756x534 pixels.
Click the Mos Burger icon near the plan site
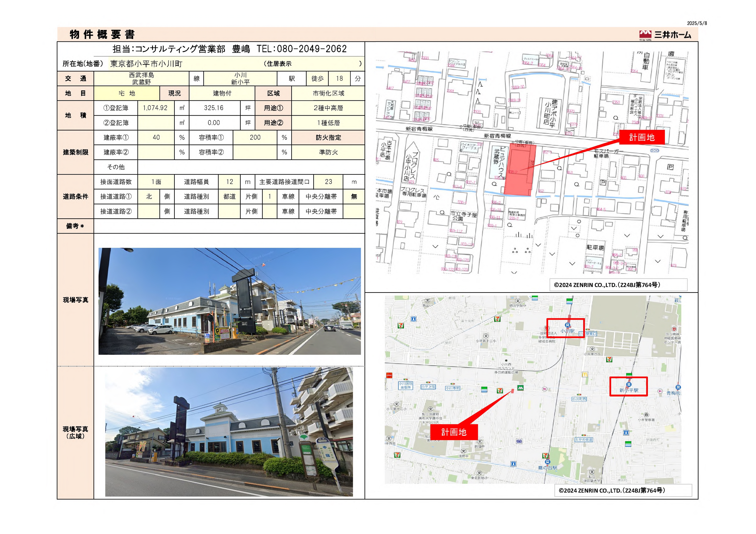521,388
